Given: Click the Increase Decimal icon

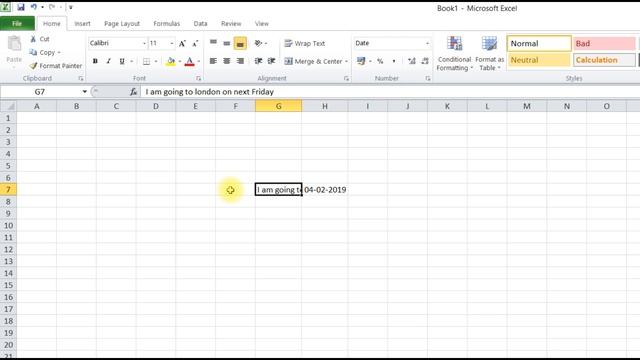Looking at the screenshot, I should pyautogui.click(x=411, y=61).
